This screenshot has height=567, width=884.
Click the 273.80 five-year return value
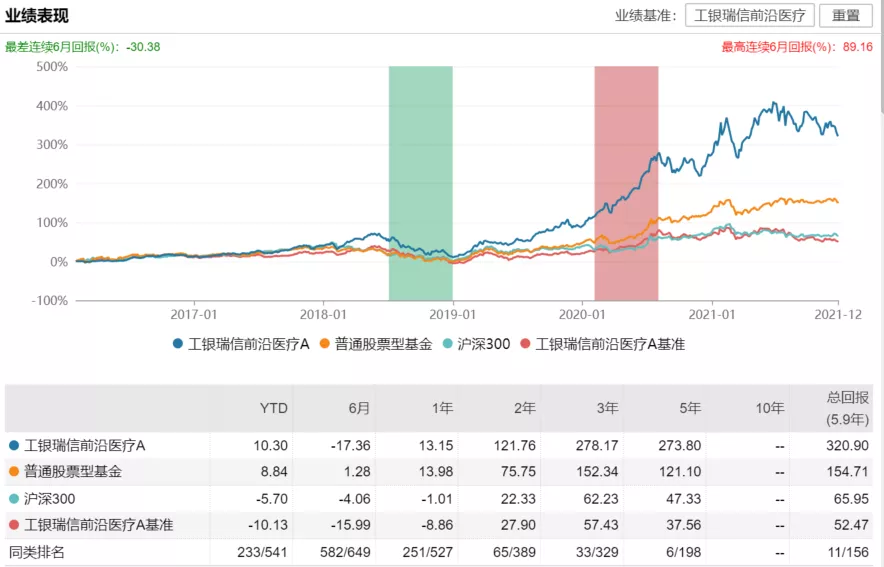click(680, 445)
